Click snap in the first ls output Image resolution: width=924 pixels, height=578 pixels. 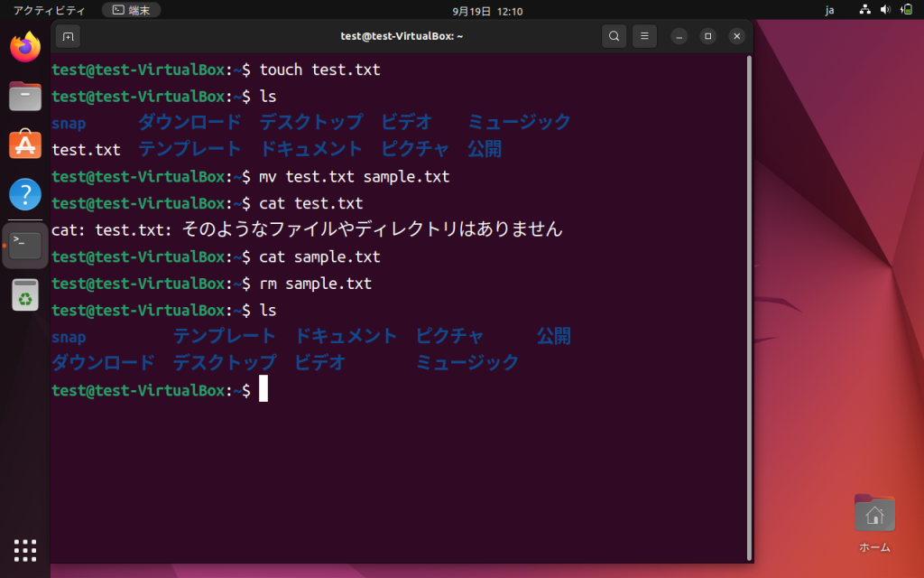click(x=69, y=124)
